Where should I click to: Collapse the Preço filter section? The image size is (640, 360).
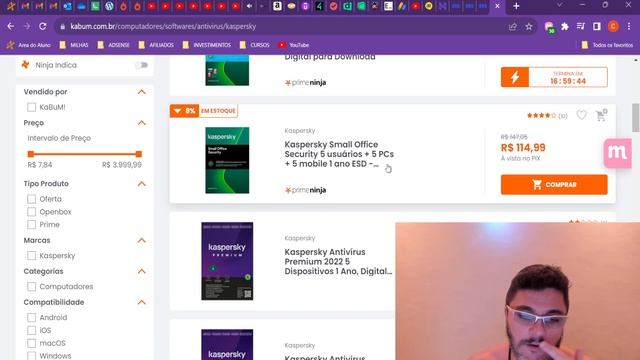142,123
